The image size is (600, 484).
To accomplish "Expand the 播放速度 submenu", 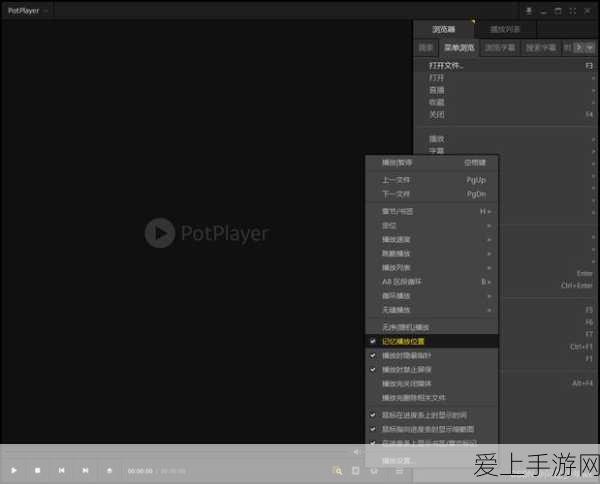I will click(x=432, y=240).
